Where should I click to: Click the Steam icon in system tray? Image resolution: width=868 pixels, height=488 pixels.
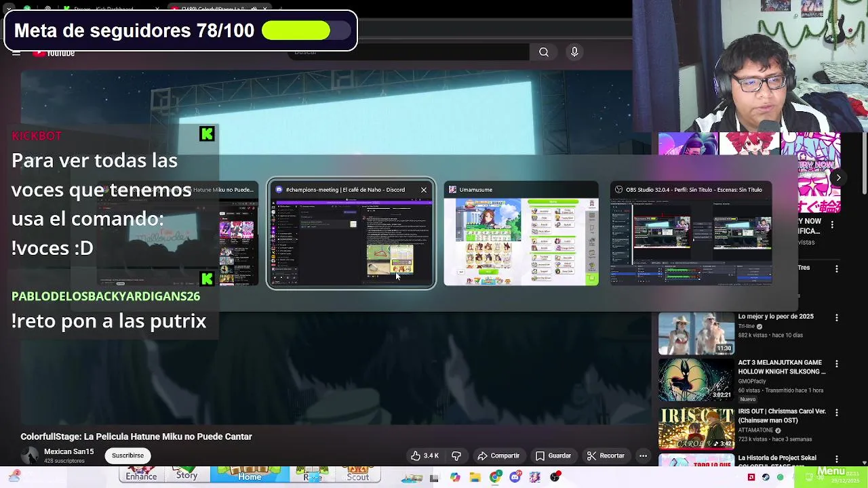766,477
